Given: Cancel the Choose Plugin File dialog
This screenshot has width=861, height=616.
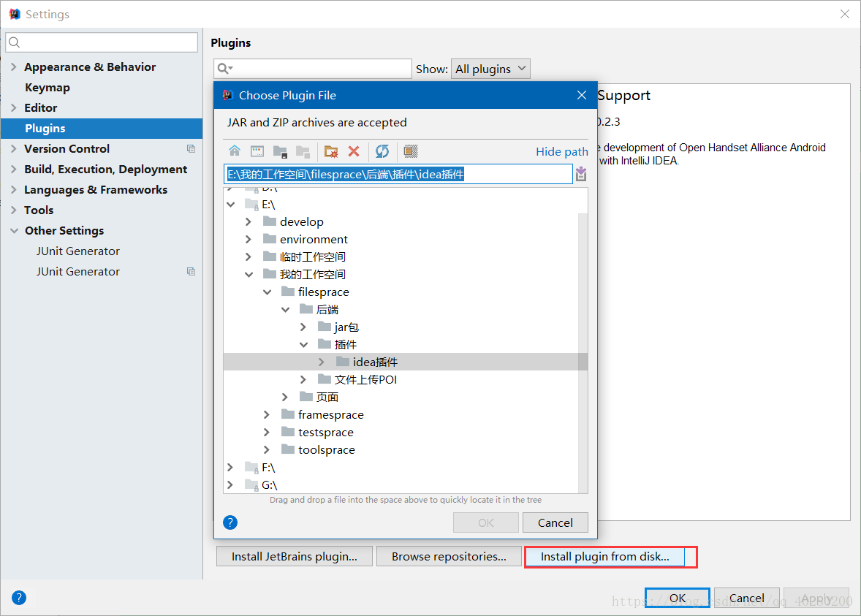Looking at the screenshot, I should point(555,522).
